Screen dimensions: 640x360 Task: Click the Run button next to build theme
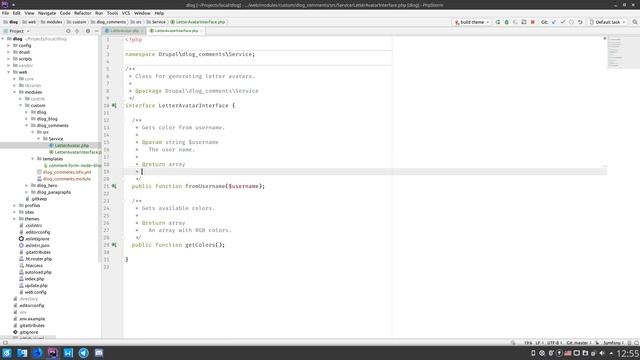pos(498,22)
